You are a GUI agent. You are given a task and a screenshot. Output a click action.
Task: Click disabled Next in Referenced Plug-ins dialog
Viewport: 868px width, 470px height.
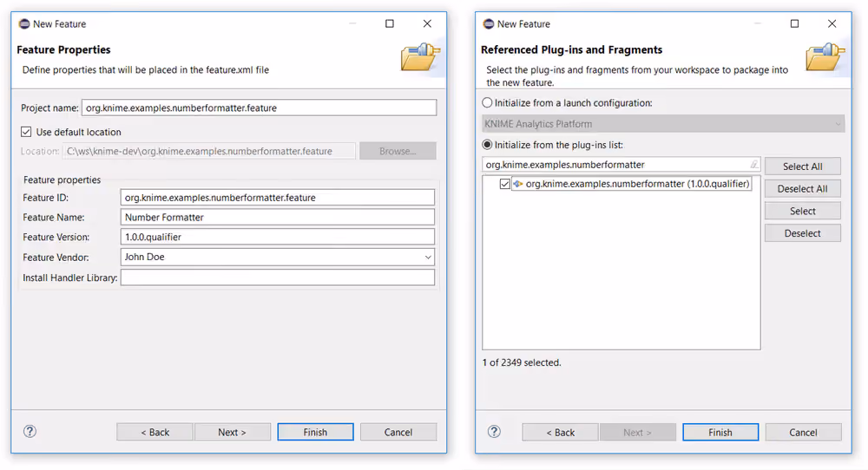[638, 432]
